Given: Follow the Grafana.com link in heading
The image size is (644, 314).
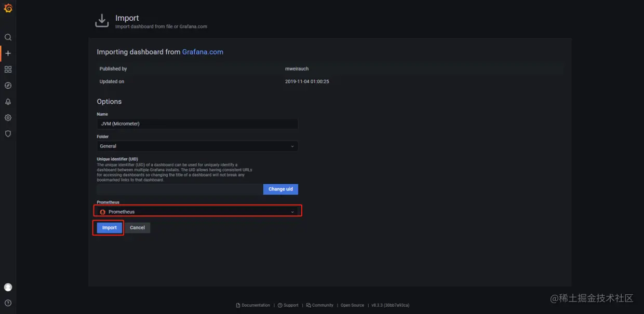Looking at the screenshot, I should tap(203, 52).
